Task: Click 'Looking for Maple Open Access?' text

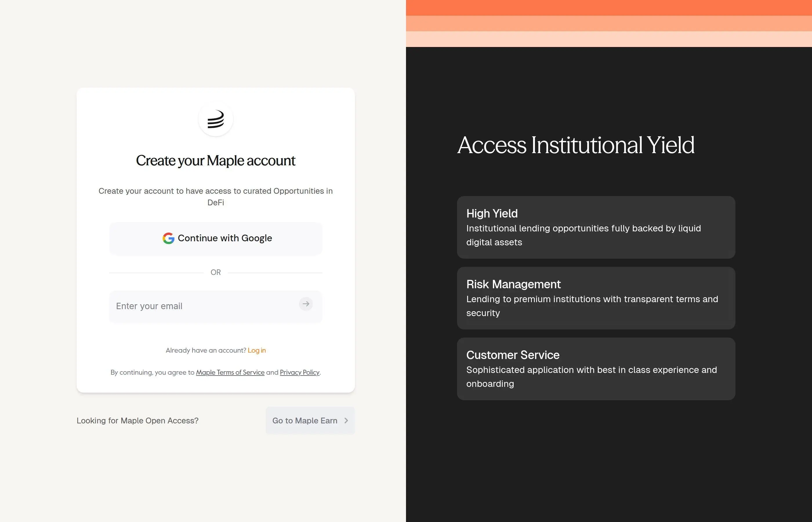Action: (137, 421)
